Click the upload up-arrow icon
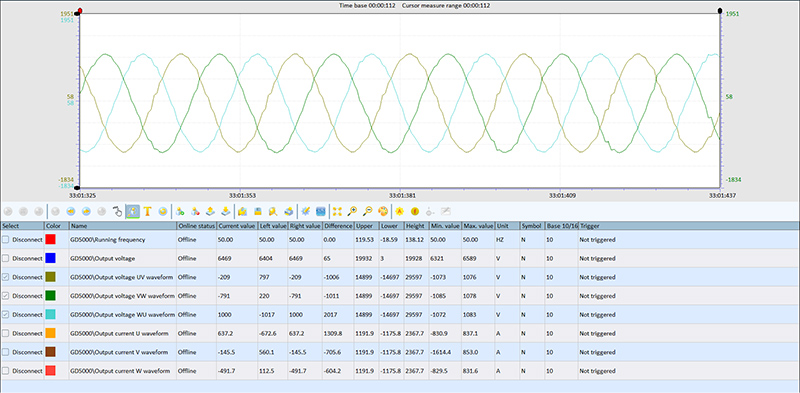The width and height of the screenshot is (800, 393). 210,211
